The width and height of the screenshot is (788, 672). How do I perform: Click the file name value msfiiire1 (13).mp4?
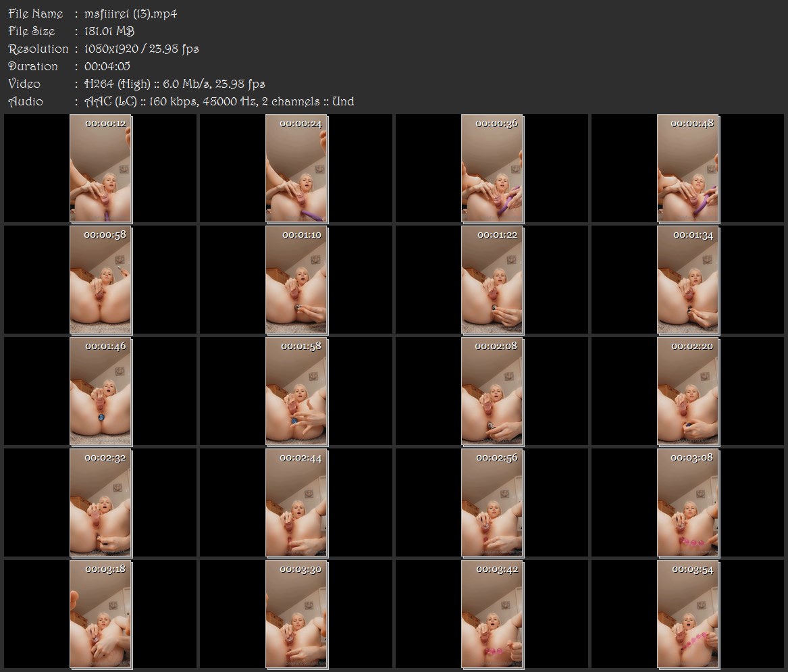tap(131, 14)
